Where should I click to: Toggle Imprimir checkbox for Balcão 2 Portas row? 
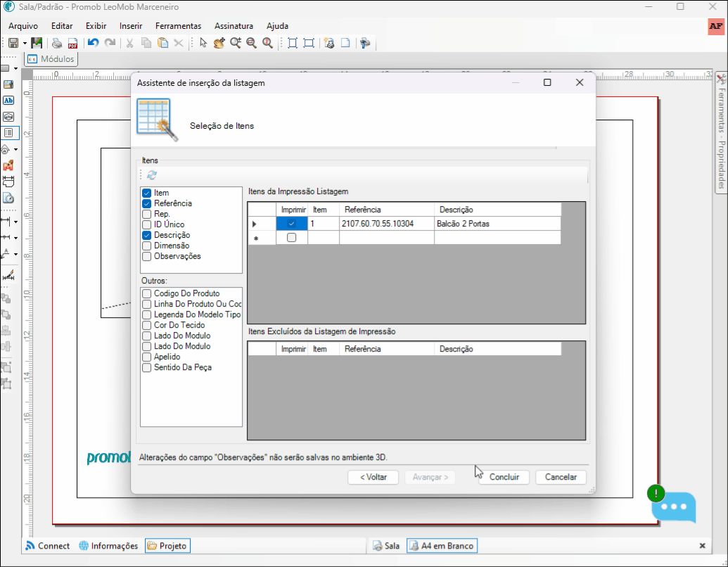(292, 224)
